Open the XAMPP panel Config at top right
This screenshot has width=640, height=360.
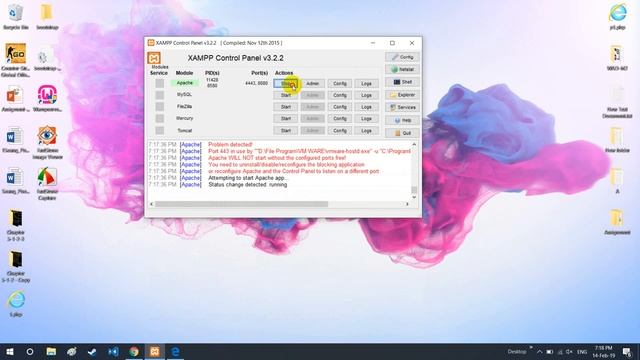(x=402, y=57)
